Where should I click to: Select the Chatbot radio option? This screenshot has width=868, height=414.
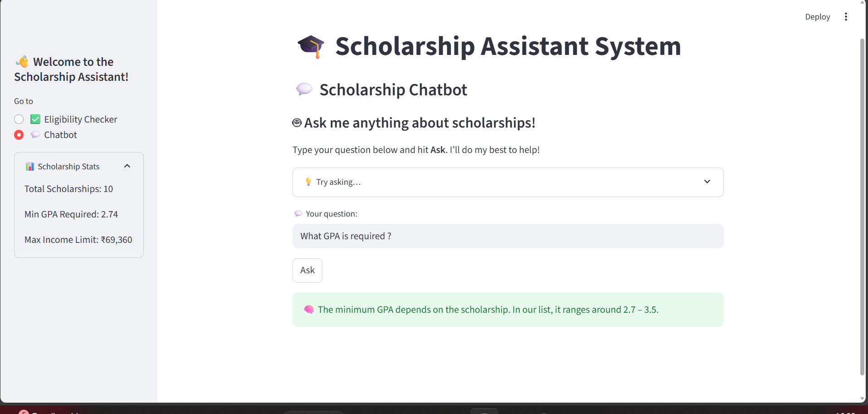(19, 135)
